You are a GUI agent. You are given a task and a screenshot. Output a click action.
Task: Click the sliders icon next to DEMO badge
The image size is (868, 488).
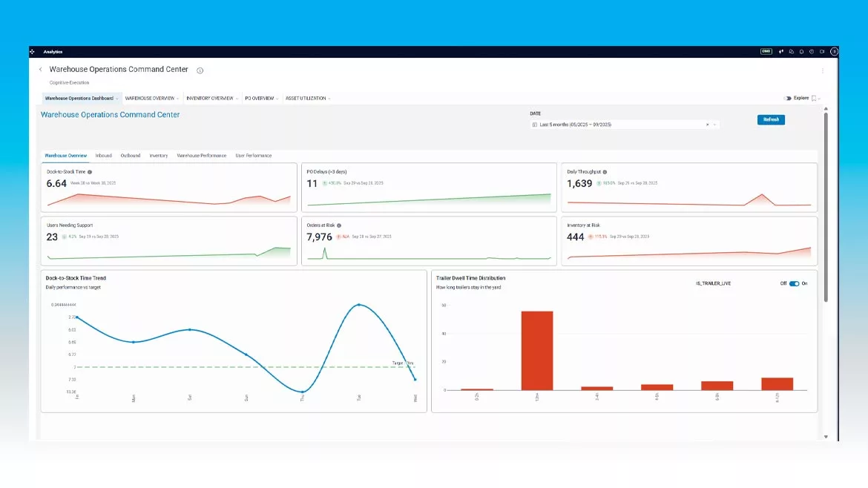pos(781,51)
